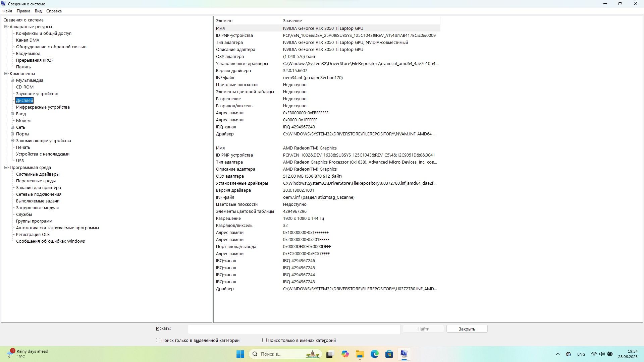Select Сведения о системе root item
The width and height of the screenshot is (644, 362).
23,20
